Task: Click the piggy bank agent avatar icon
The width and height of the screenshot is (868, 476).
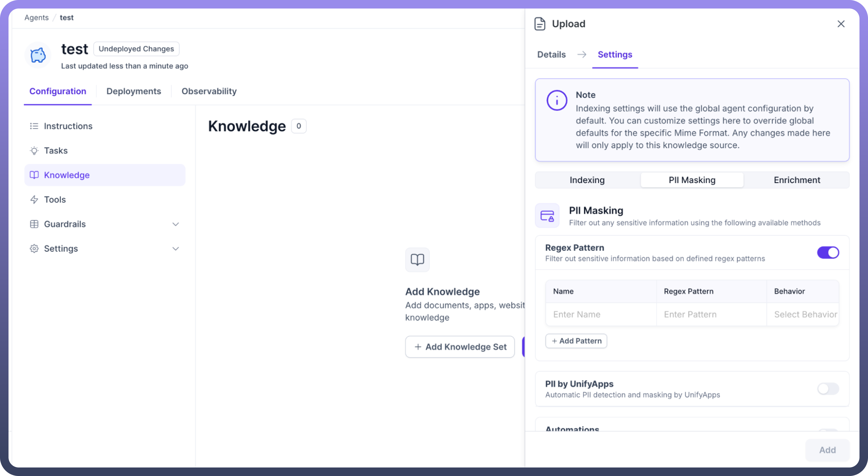Action: click(x=38, y=55)
